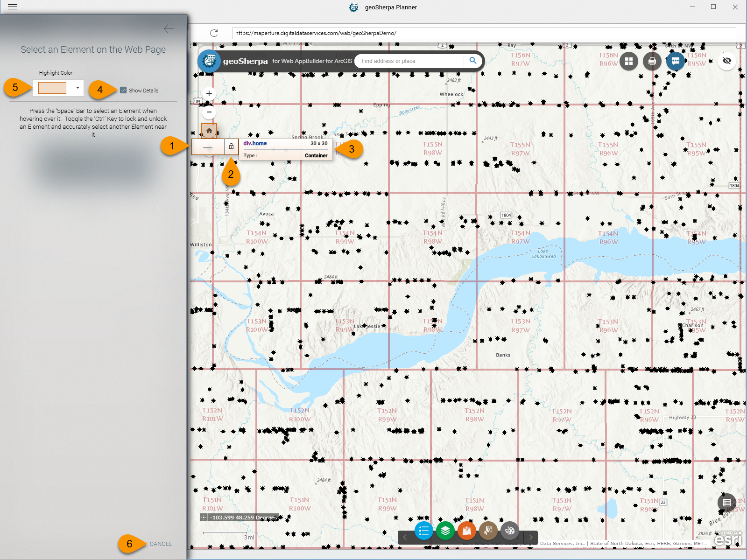Open the Print widget

[652, 61]
